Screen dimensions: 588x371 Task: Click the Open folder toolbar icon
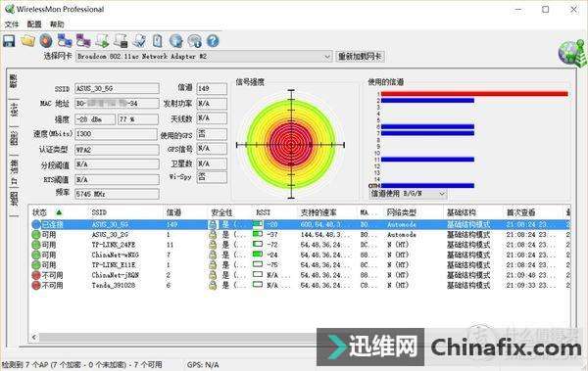click(27, 40)
